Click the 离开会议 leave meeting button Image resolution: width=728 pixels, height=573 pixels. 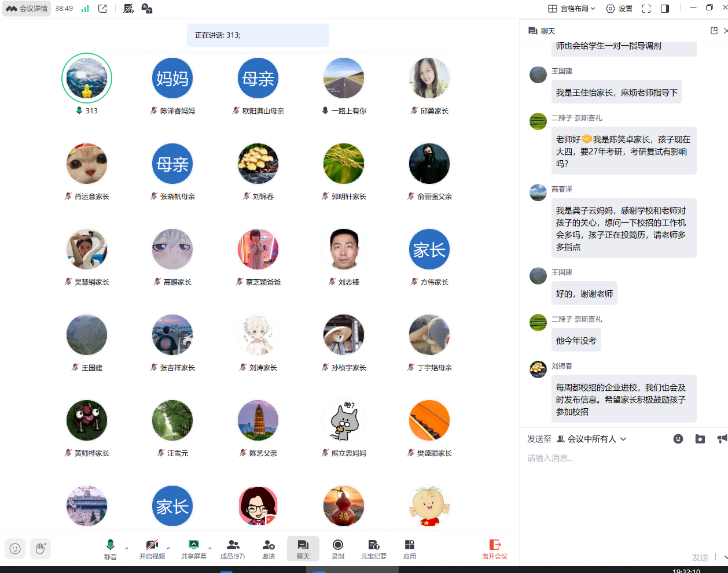(495, 548)
